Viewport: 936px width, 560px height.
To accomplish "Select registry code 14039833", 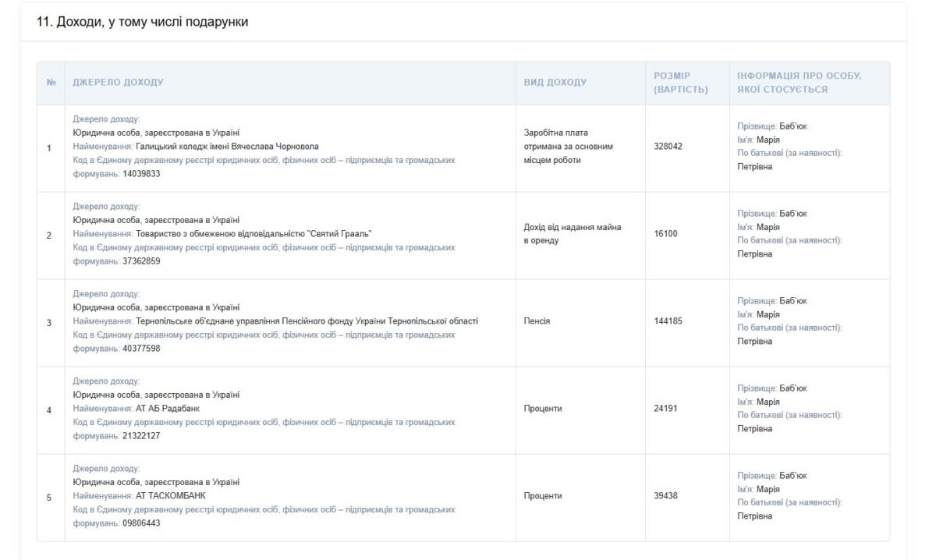I will coord(142,173).
